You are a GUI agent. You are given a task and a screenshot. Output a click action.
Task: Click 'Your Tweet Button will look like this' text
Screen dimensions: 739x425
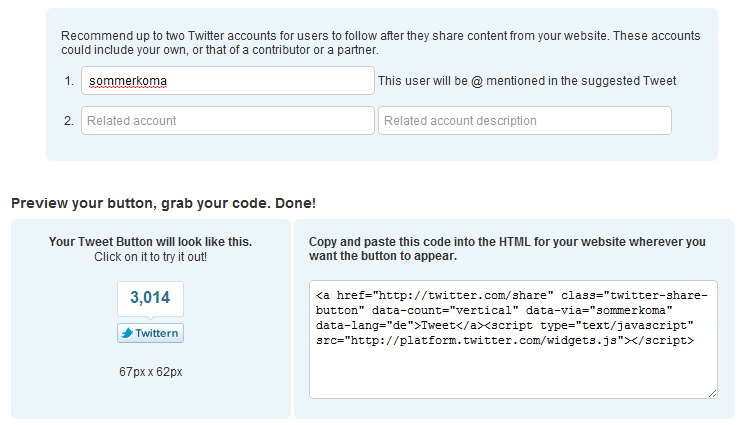150,242
